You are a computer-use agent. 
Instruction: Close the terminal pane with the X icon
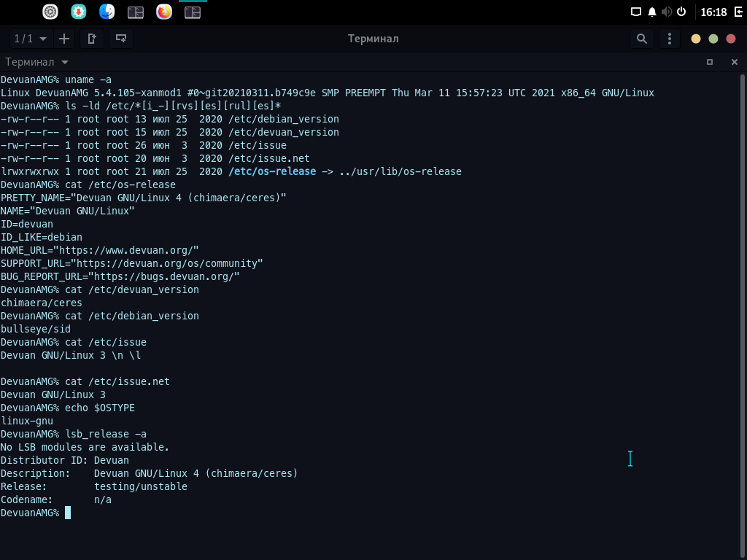734,62
